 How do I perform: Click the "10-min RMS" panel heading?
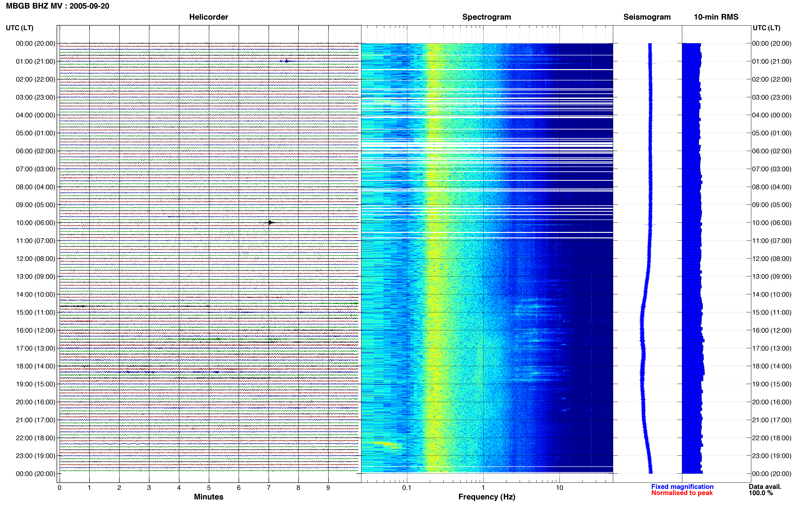click(716, 17)
